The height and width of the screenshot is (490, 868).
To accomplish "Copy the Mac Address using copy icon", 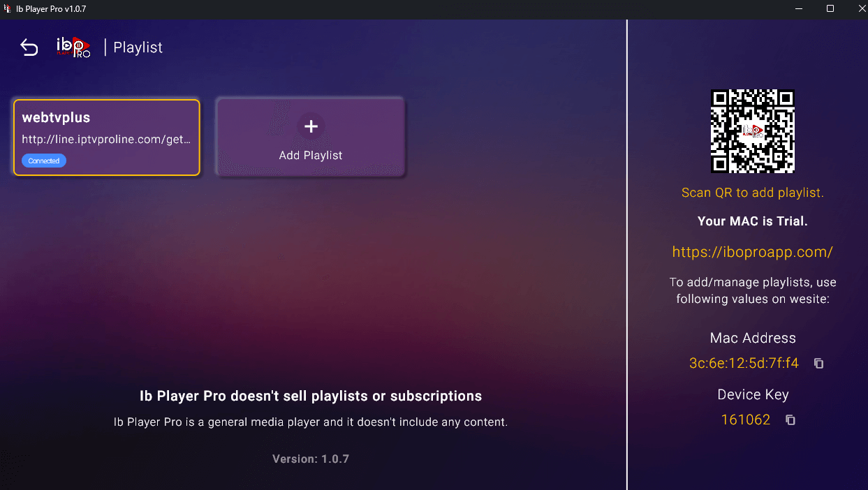I will (819, 364).
